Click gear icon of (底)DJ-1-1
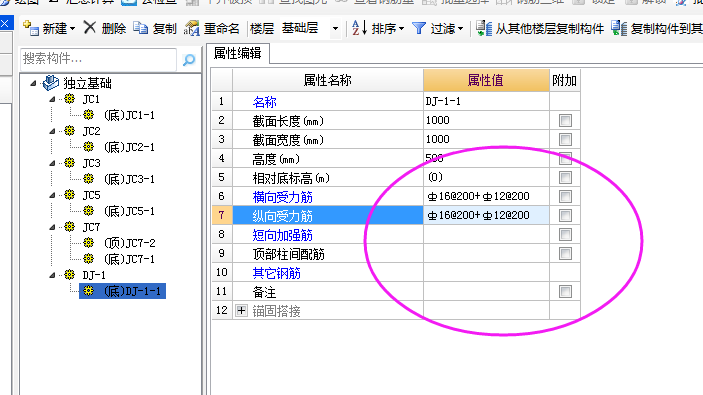 [89, 291]
